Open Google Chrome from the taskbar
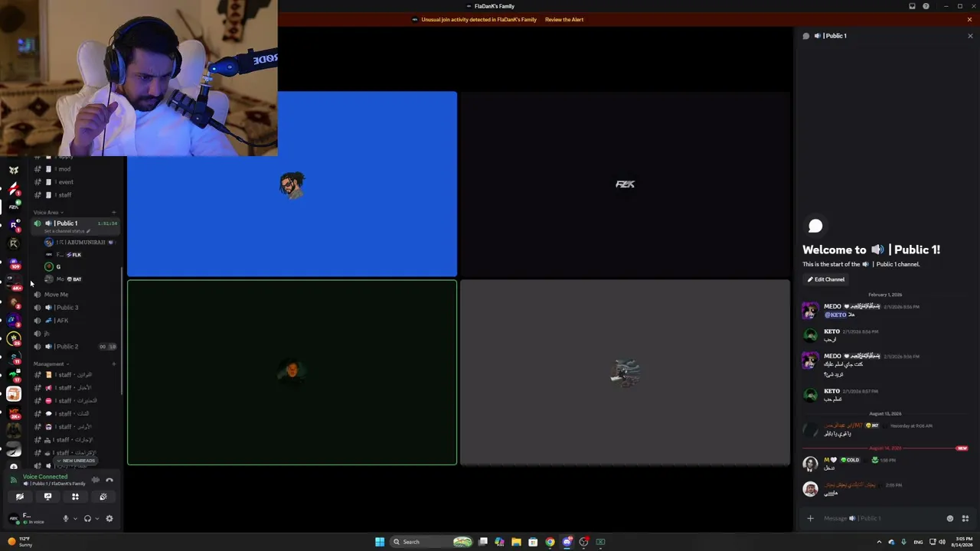 pos(550,542)
